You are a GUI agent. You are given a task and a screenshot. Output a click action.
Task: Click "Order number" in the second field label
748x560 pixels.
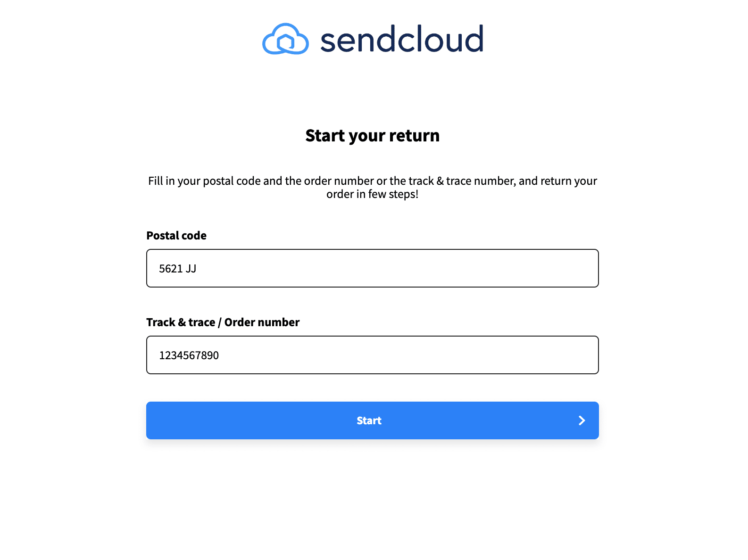coord(262,322)
